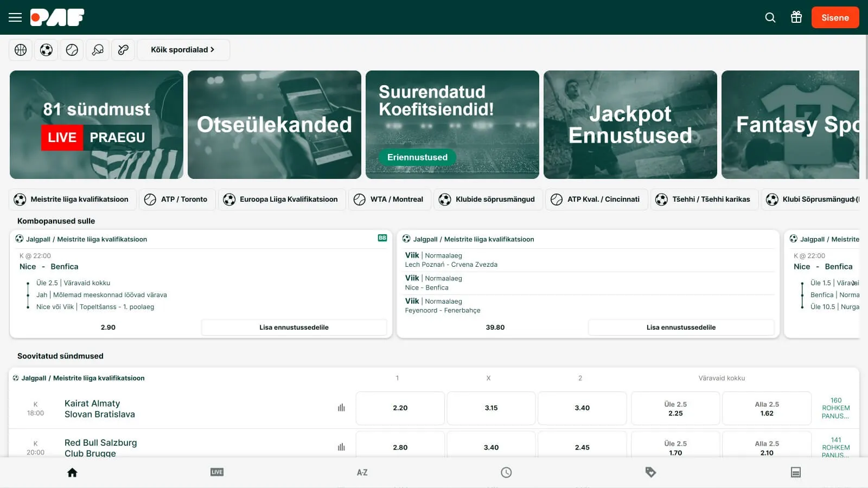Click the Sisene login button

[835, 17]
